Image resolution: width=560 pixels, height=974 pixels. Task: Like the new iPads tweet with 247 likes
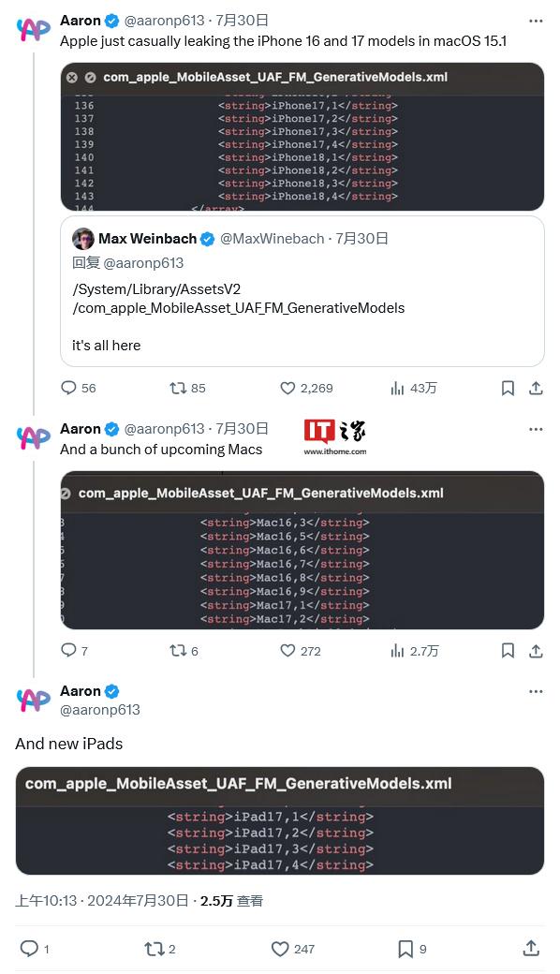tap(280, 949)
